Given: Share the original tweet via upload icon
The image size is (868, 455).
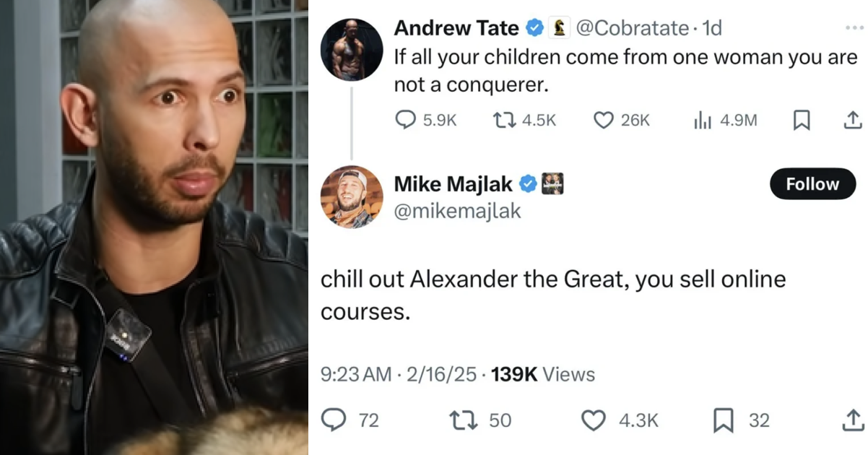Looking at the screenshot, I should 852,120.
